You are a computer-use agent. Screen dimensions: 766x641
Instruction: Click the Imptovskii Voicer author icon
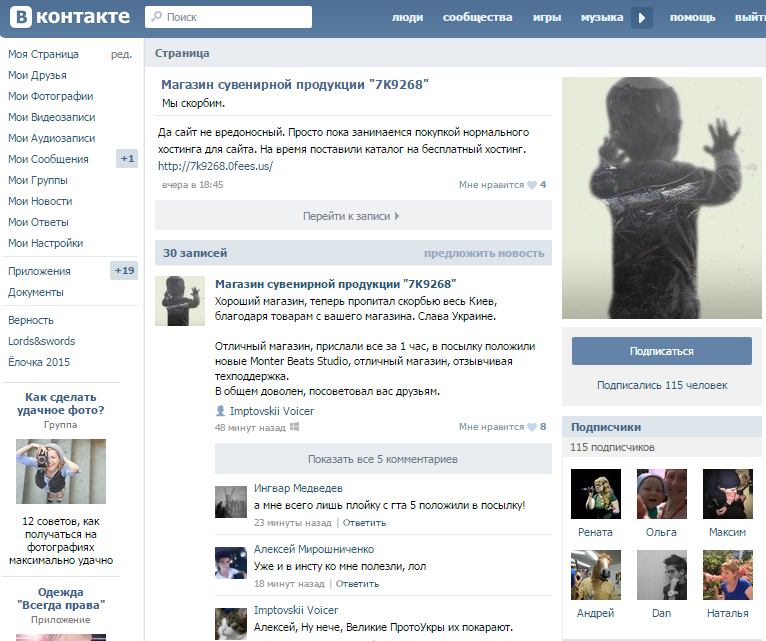(x=220, y=410)
